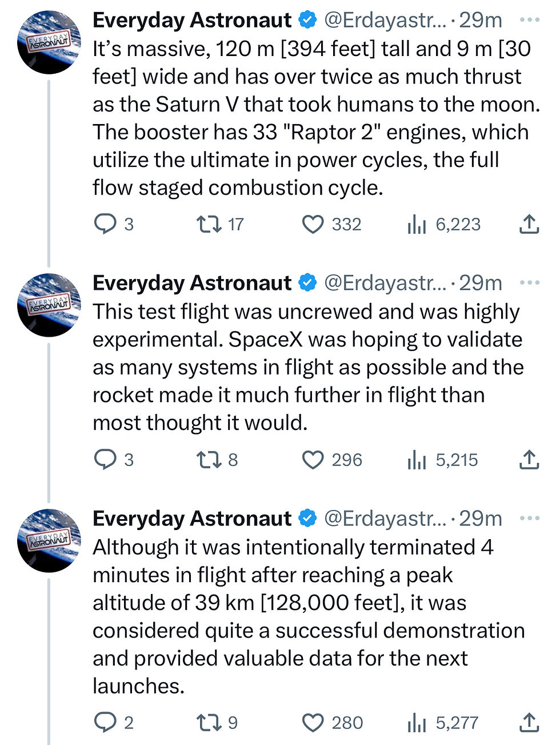Open more options on first tweet
This screenshot has width=560, height=745.
[530, 20]
